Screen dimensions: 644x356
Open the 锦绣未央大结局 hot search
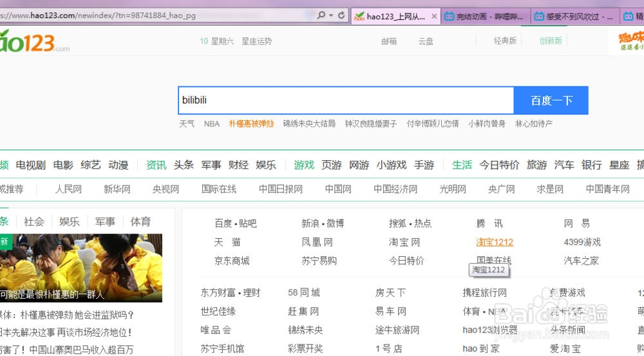pyautogui.click(x=309, y=124)
